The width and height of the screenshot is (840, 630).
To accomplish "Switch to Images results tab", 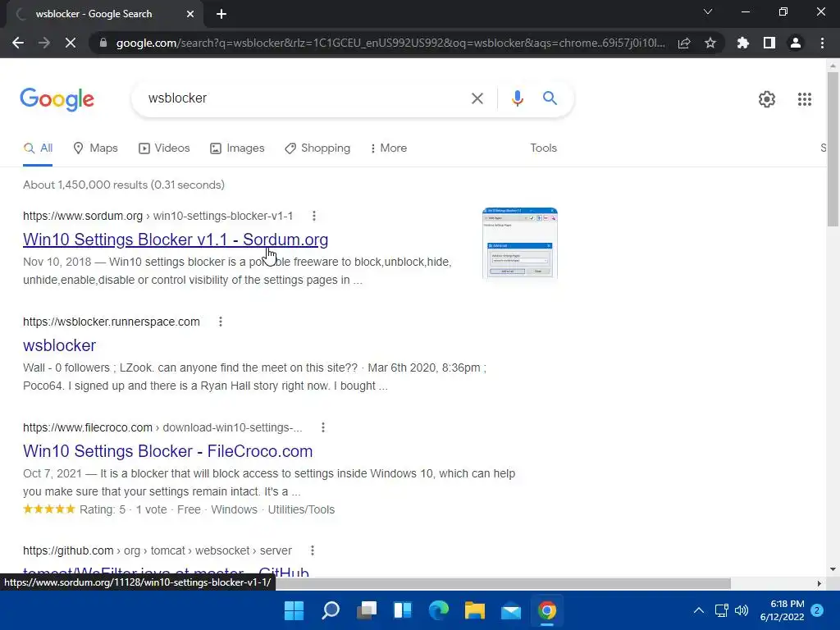I will coord(237,148).
